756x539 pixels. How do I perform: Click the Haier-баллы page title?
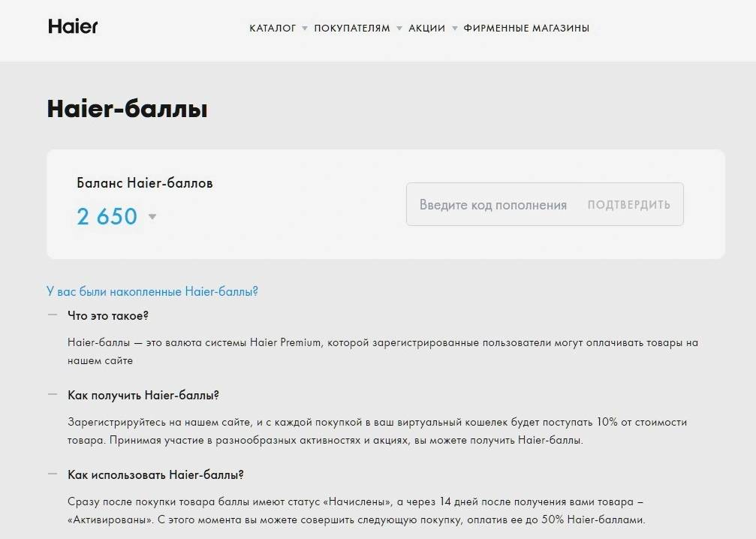(128, 109)
